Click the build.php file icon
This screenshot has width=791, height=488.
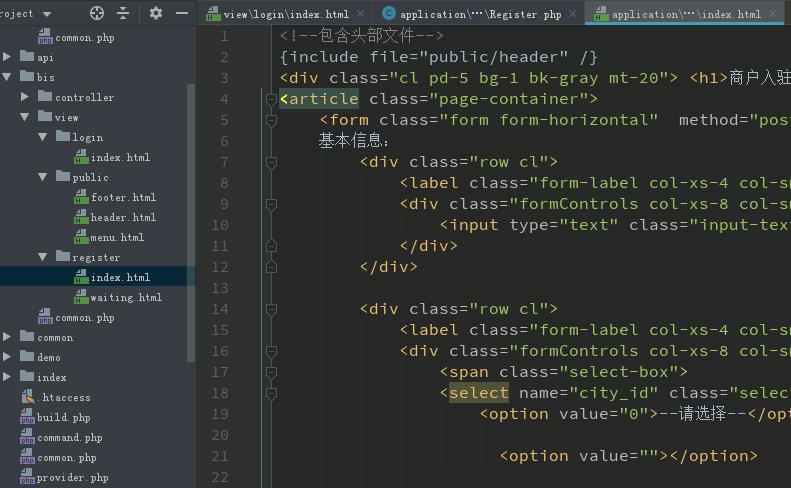(27, 417)
